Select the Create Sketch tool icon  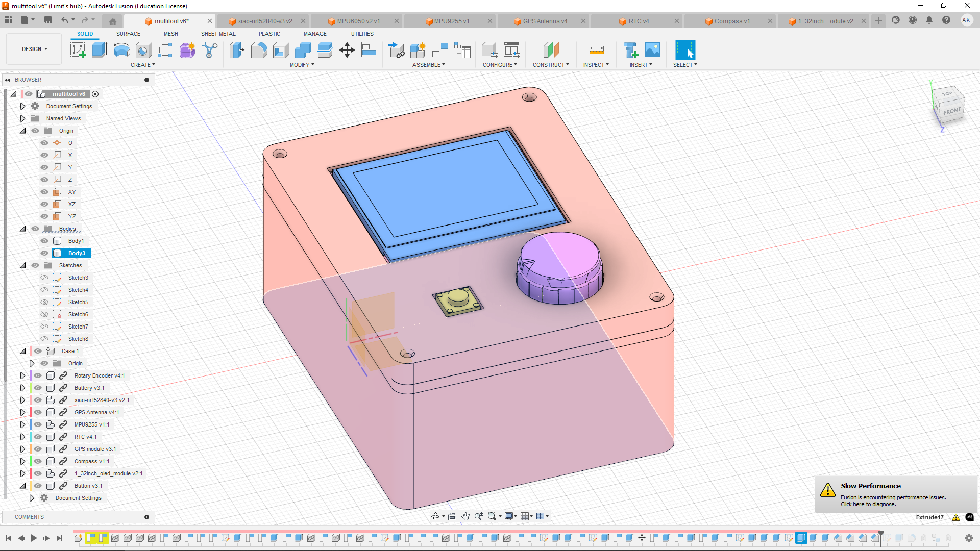pos(78,50)
